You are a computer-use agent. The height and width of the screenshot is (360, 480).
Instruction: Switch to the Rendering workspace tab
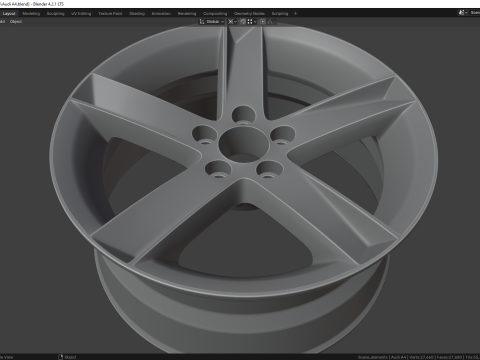187,14
